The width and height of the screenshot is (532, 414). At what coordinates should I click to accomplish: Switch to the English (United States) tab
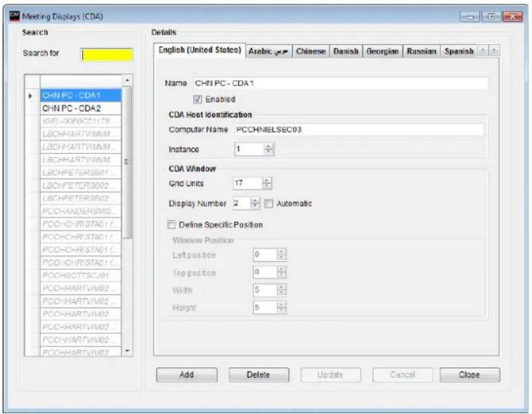200,50
